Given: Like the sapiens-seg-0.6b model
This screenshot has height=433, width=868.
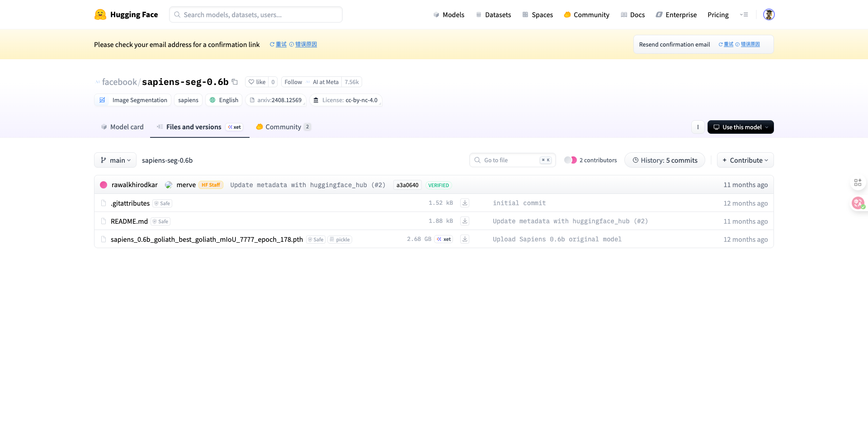Looking at the screenshot, I should (256, 82).
